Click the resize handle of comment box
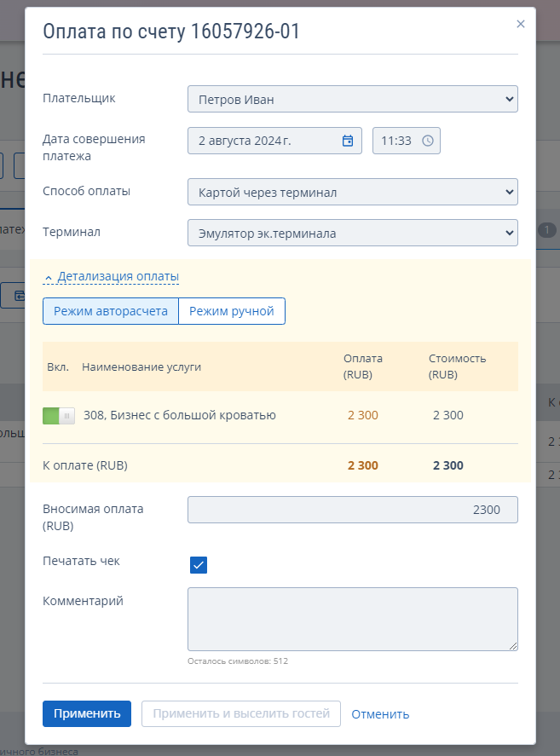560x756 pixels. pos(513,646)
